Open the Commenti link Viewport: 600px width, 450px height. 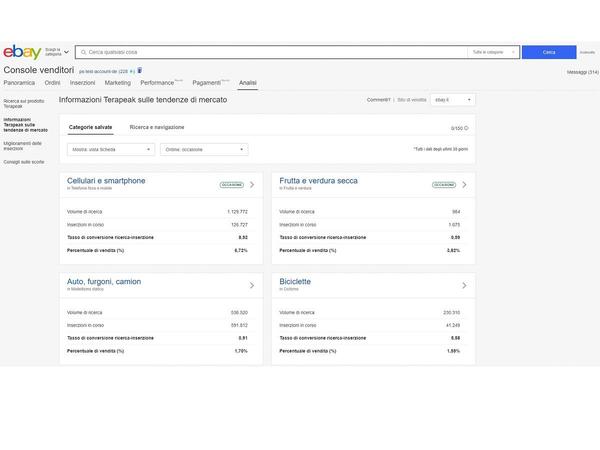coord(378,100)
